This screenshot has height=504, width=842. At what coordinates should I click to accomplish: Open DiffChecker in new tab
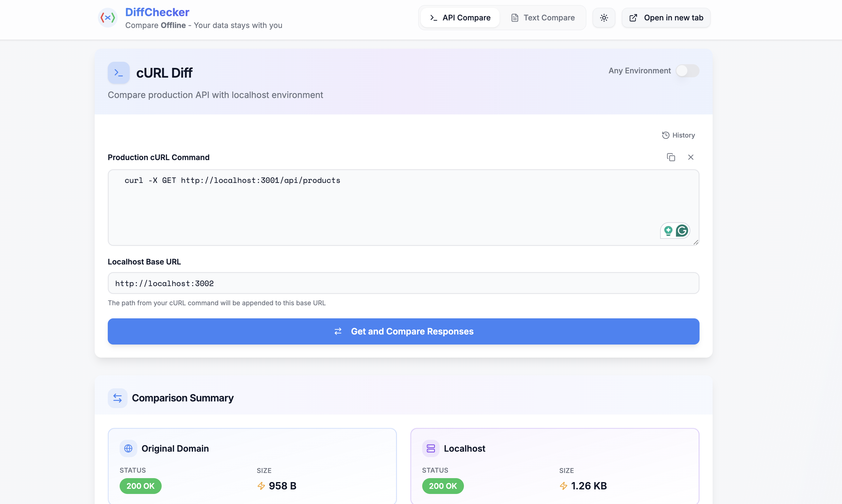click(665, 17)
